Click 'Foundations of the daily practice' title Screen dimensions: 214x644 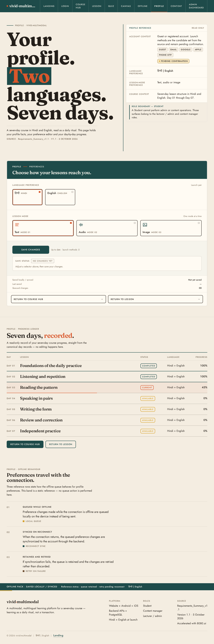[x=51, y=366]
